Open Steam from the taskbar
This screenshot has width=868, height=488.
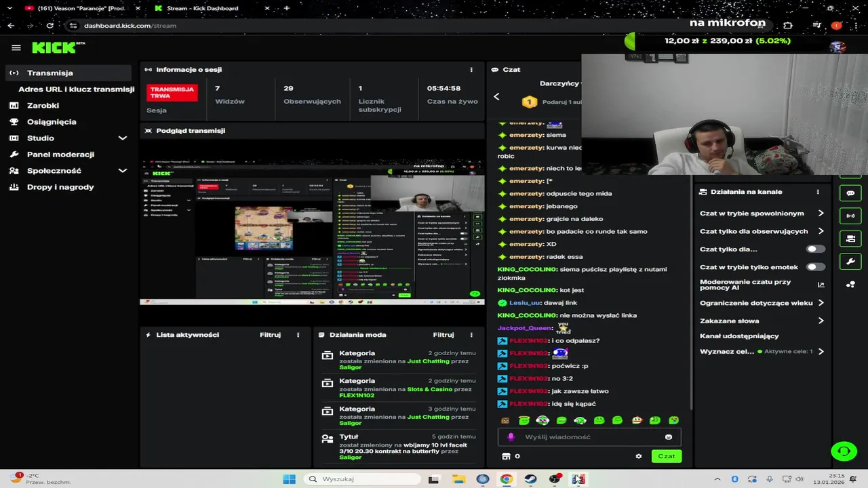click(530, 479)
